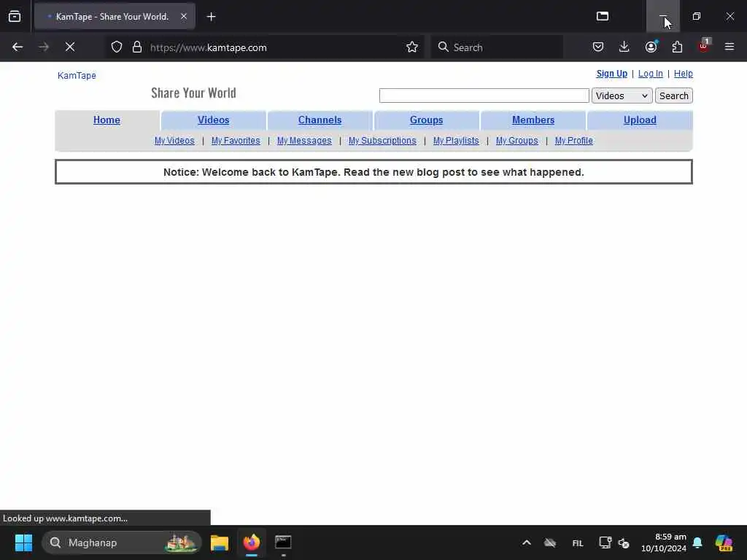This screenshot has height=560, width=747.
Task: Switch to the Videos tab
Action: [214, 120]
